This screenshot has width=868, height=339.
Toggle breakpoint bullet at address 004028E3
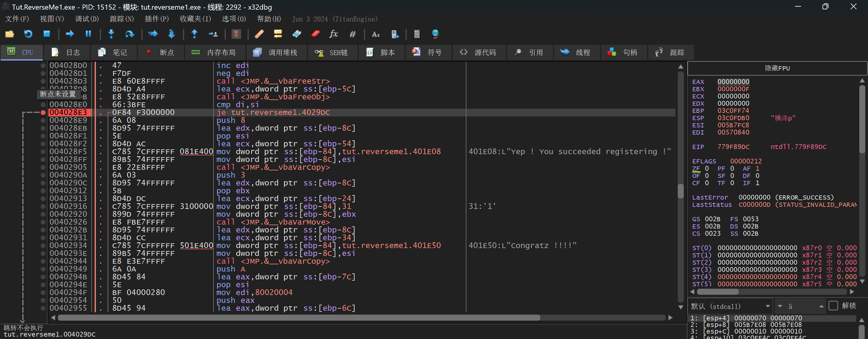coord(43,112)
